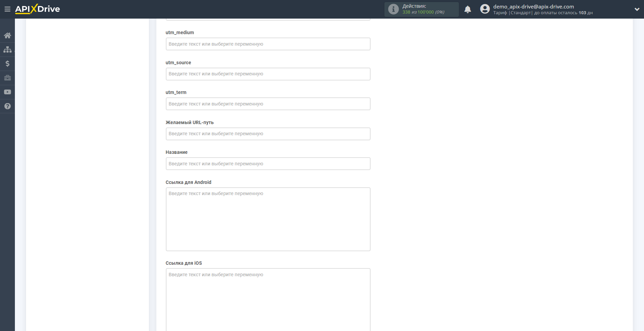Open billing dollar icon in sidebar

click(x=7, y=64)
